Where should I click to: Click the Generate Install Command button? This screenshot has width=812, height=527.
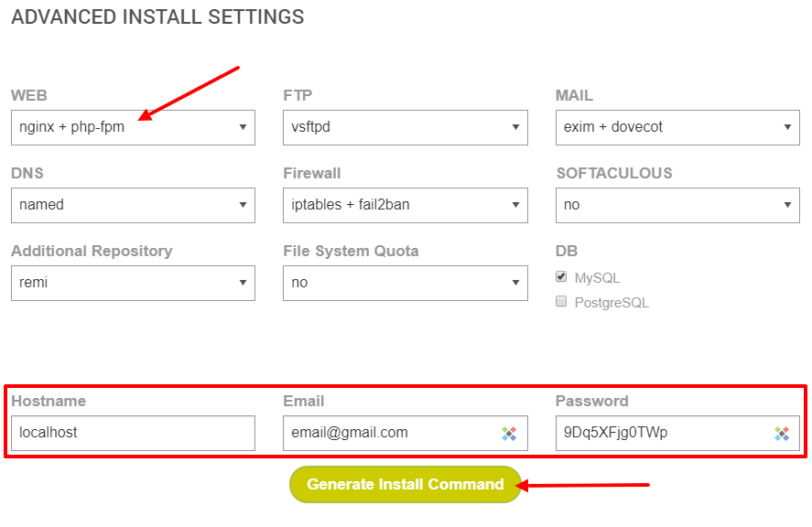point(406,485)
